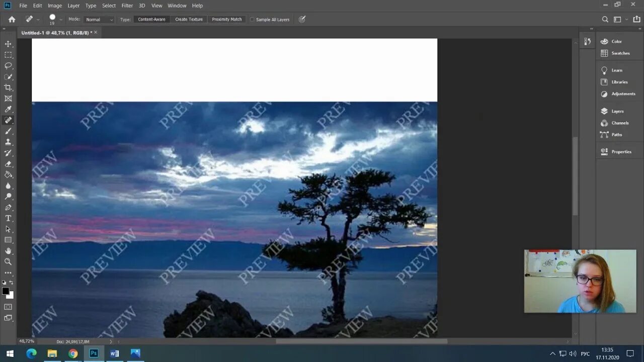Open the Image menu
The width and height of the screenshot is (644, 362).
[x=55, y=6]
